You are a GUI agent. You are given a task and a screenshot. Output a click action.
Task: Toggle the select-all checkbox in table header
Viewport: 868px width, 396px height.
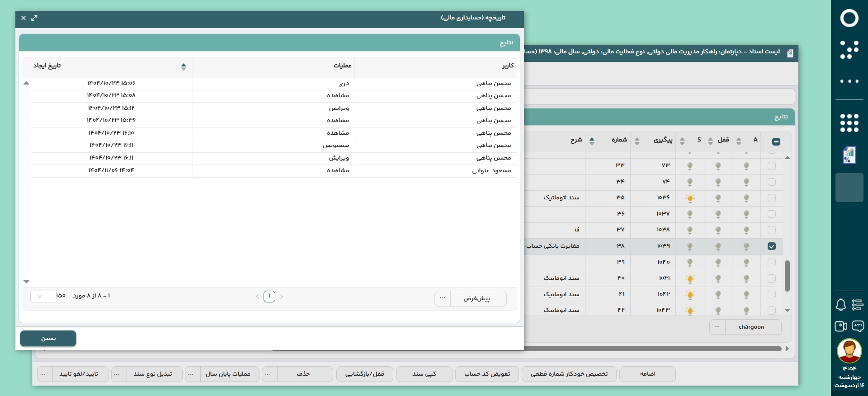point(776,142)
